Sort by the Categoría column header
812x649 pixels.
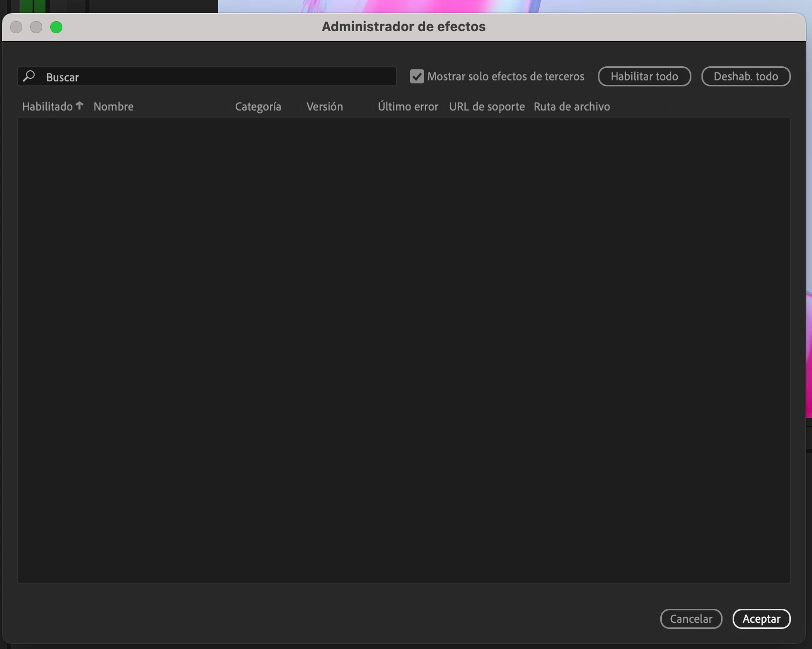point(258,106)
